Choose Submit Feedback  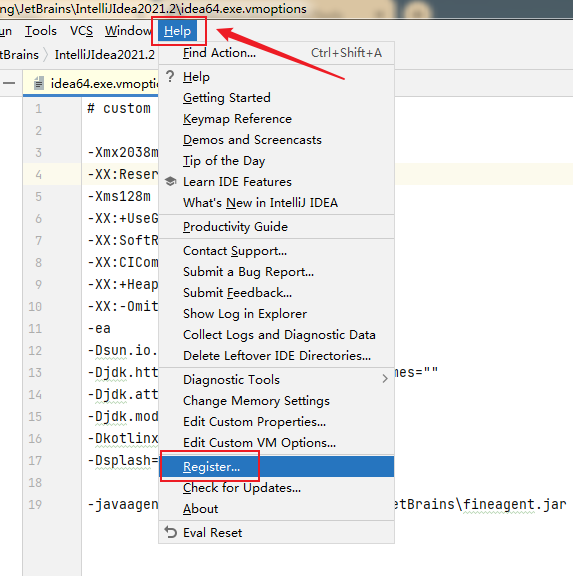coord(277,293)
